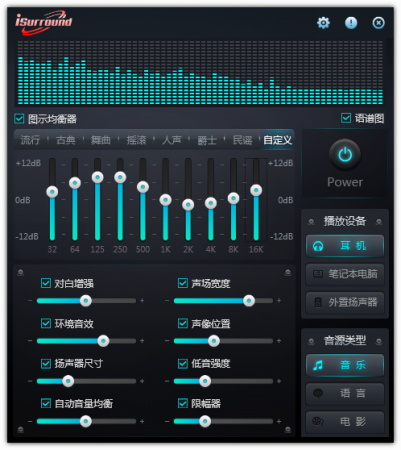401x450 pixels.
Task: Click the minus beside 环境音效 slider
Action: pos(30,341)
